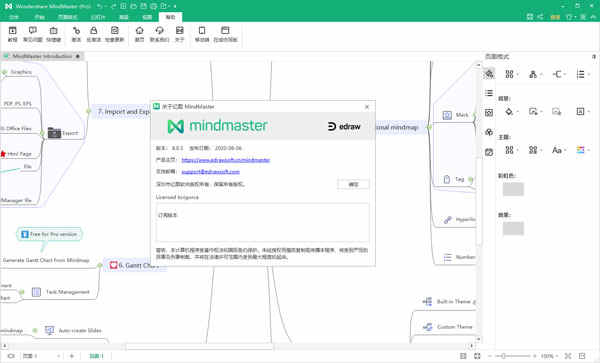
Task: Click the Save quick access icon
Action: (x=143, y=6)
